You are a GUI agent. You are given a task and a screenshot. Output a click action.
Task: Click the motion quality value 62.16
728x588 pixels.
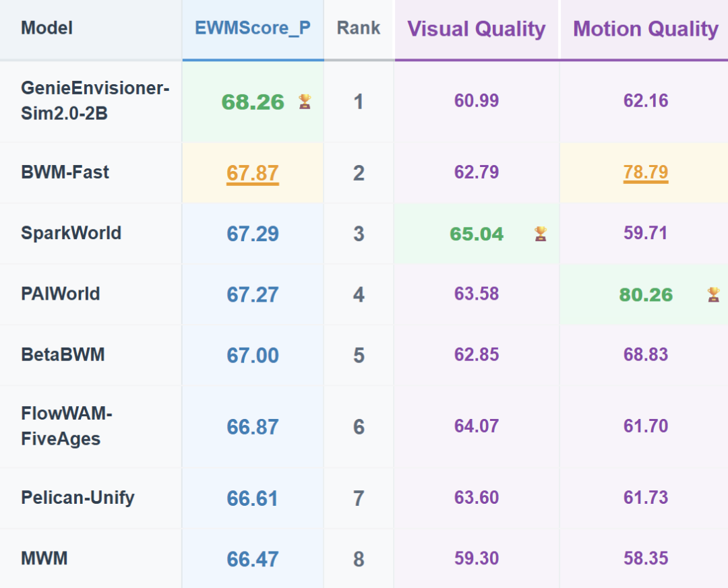pyautogui.click(x=645, y=101)
